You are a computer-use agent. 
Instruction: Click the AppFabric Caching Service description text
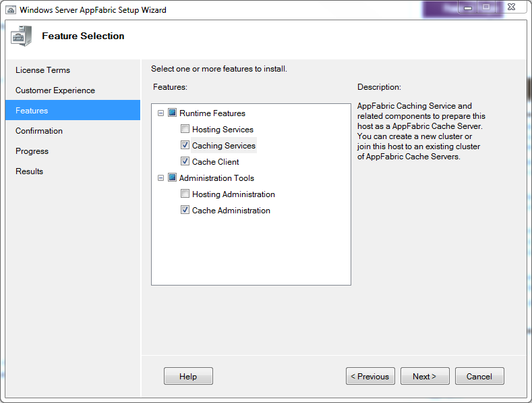[x=421, y=131]
